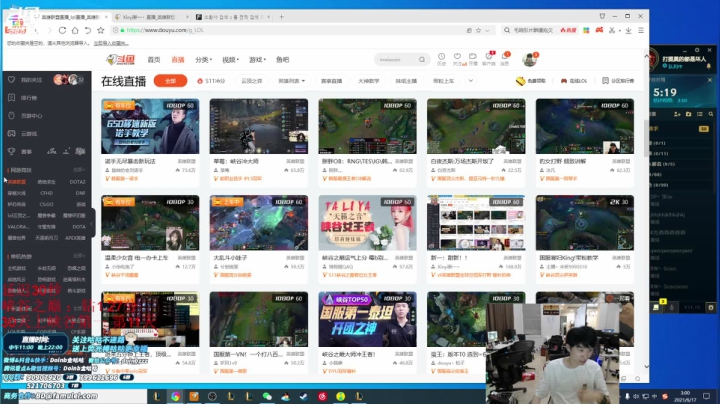Screen dimensions: 720x404
Task: Open the ranking list in sidebar
Action: (29, 98)
